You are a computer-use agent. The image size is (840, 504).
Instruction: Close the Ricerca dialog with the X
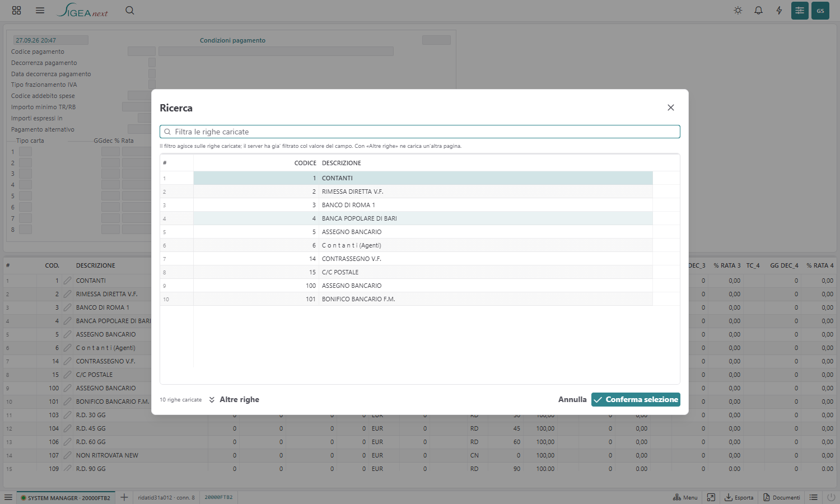pyautogui.click(x=671, y=108)
